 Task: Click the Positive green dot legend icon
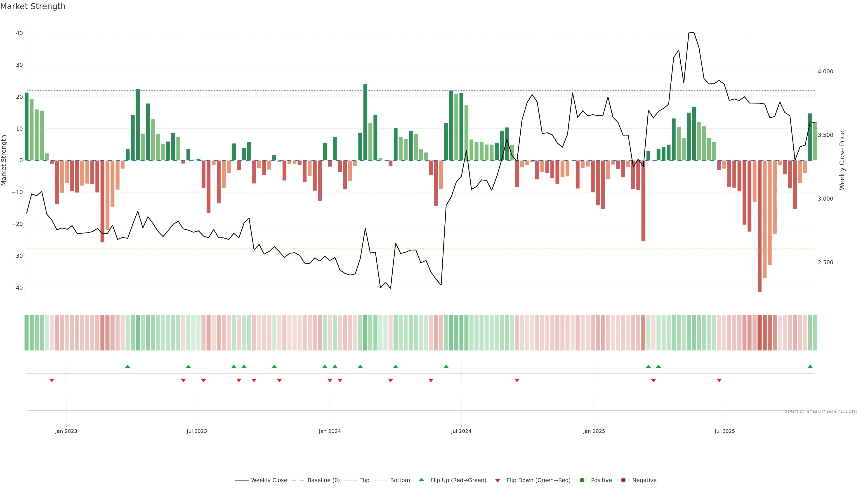[x=582, y=480]
